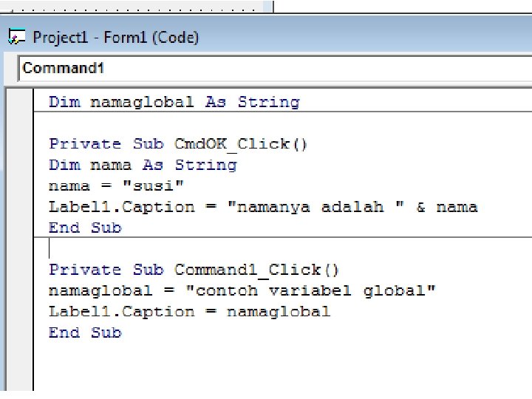Click the "contoh variabel global" string
The width and height of the screenshot is (532, 399).
point(315,290)
